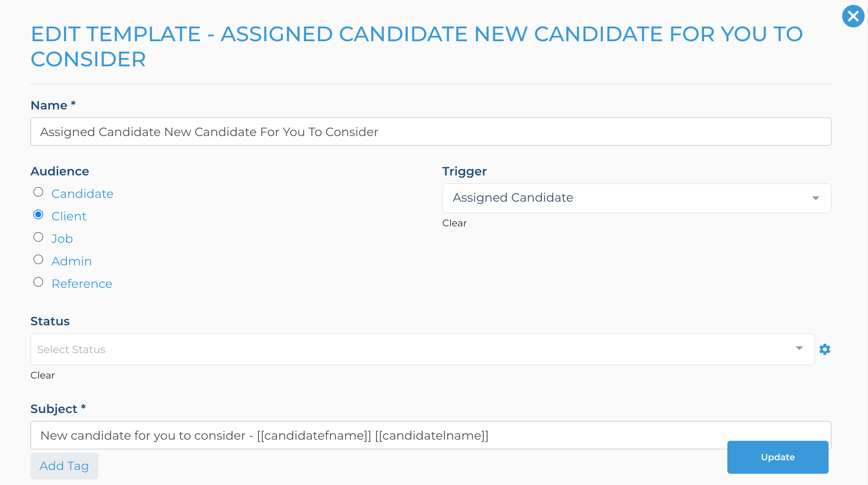Open the Select Status dropdown

point(422,349)
